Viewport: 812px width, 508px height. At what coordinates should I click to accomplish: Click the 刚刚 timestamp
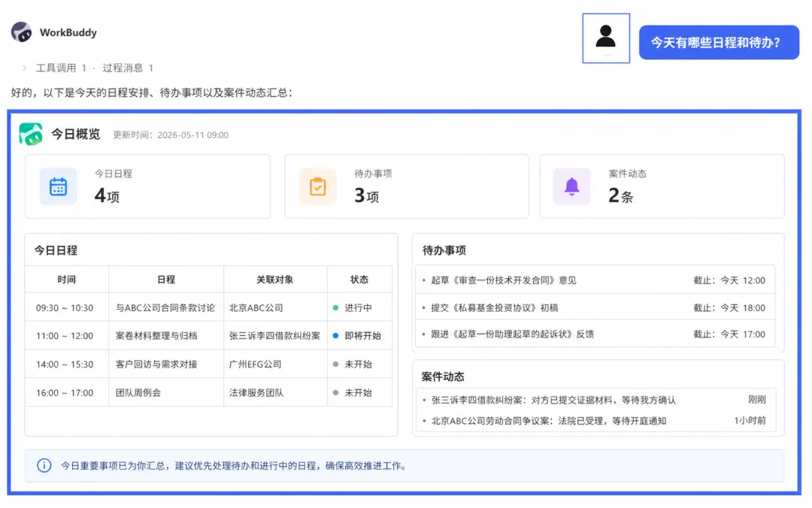coord(756,399)
